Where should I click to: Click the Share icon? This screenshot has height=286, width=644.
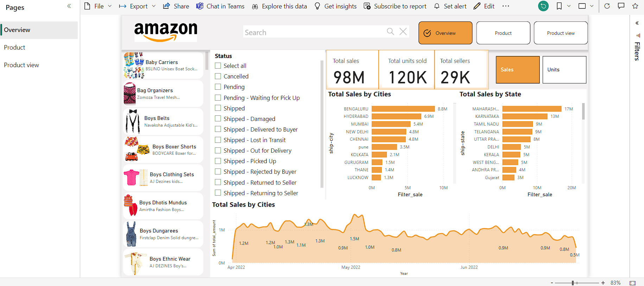click(x=166, y=6)
